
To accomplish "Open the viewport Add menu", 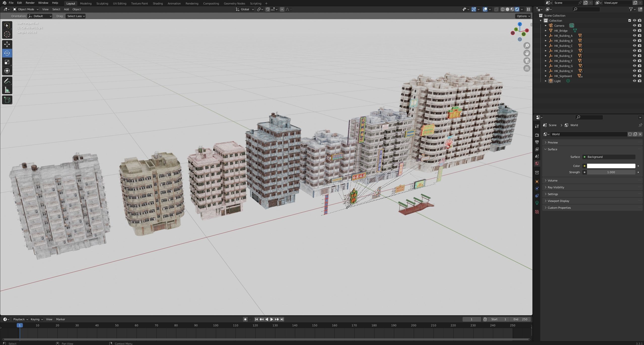I will click(66, 9).
